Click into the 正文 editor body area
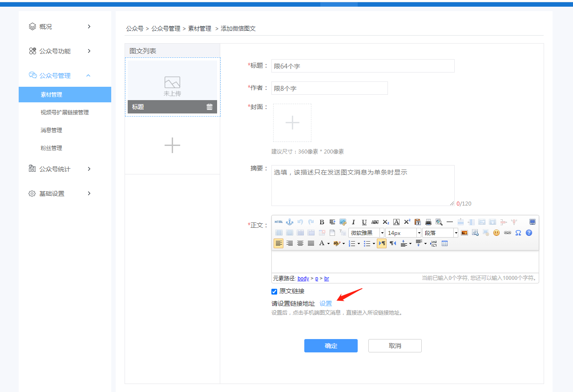The width and height of the screenshot is (573, 392). point(405,262)
